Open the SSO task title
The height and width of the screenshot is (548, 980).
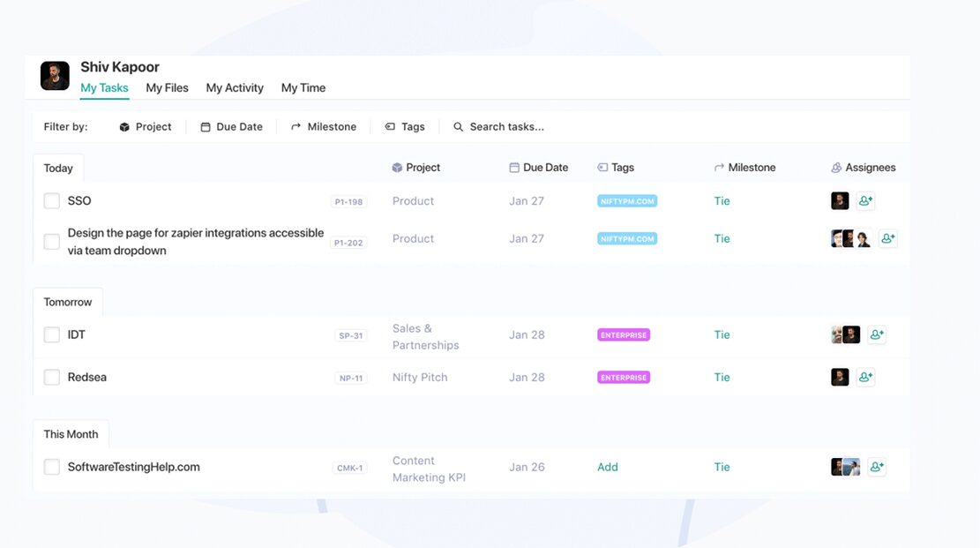tap(79, 201)
